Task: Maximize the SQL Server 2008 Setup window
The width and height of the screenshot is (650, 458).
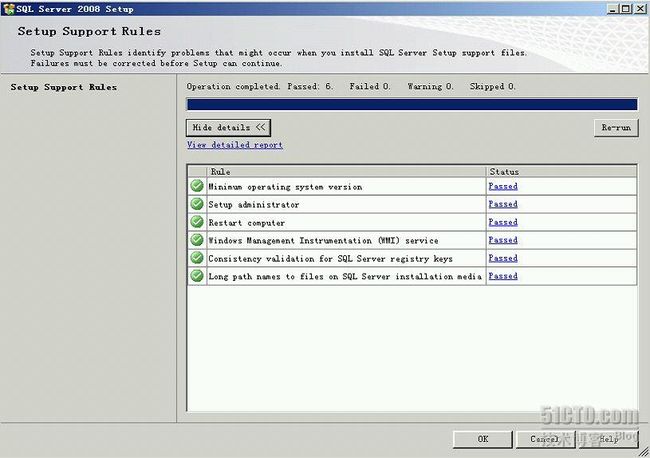Action: 626,9
